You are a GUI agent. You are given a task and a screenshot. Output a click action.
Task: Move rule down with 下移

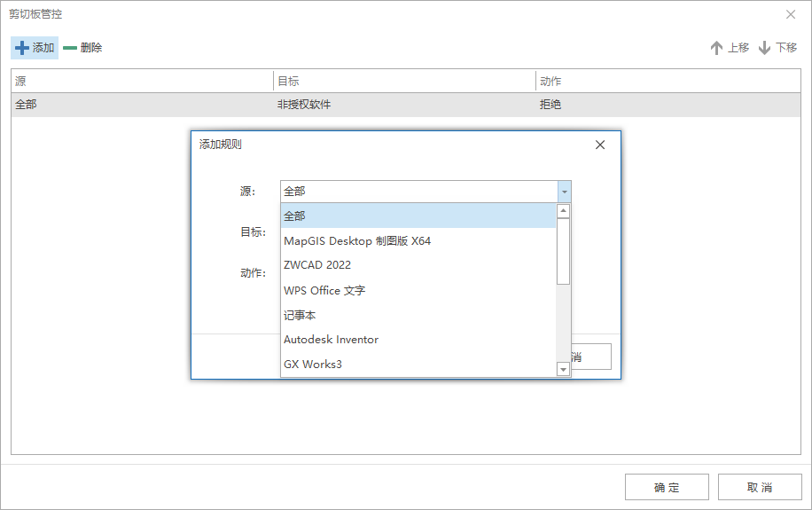tap(777, 48)
